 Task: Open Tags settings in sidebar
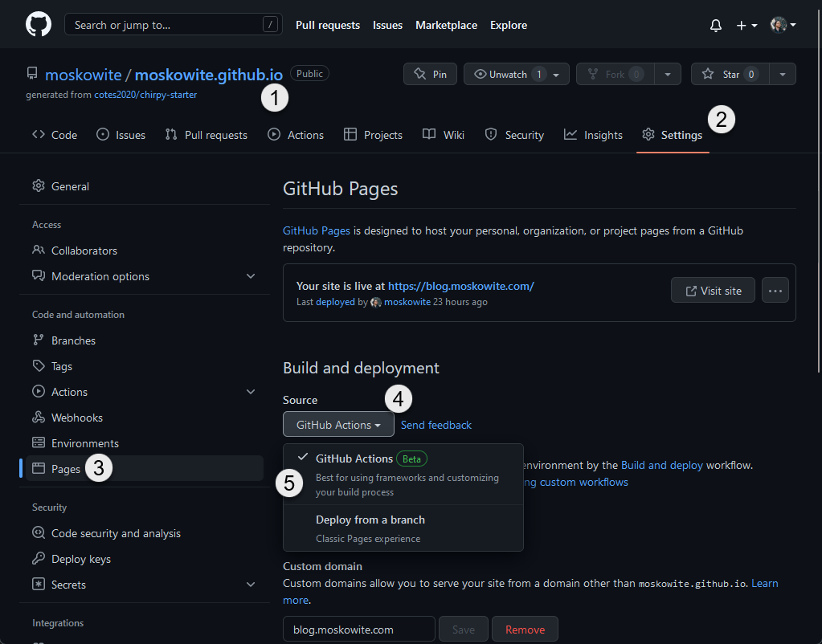145,366
